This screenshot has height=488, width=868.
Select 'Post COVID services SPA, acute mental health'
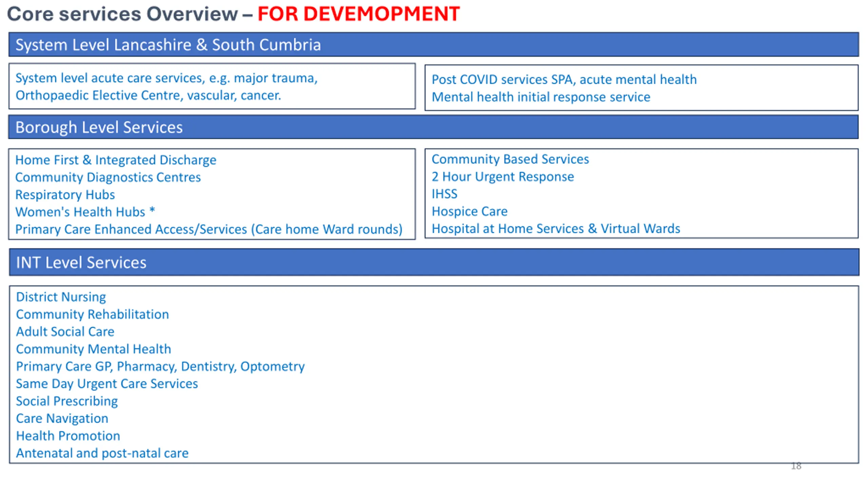564,80
